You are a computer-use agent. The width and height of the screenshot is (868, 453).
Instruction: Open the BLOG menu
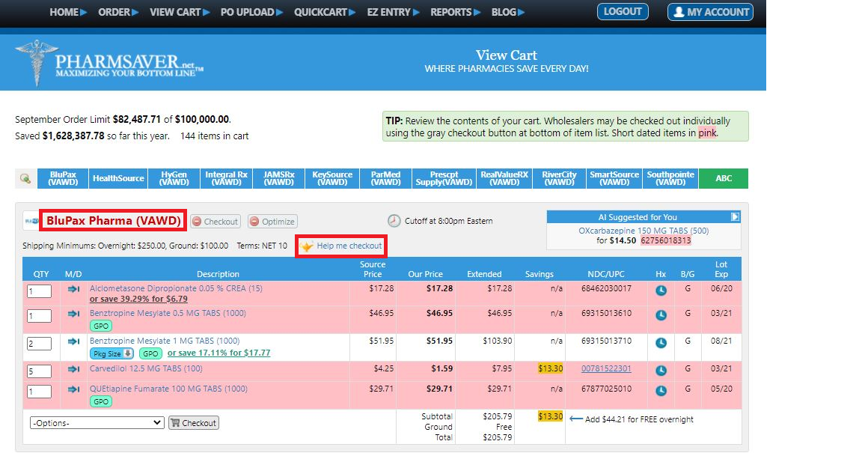(x=507, y=12)
